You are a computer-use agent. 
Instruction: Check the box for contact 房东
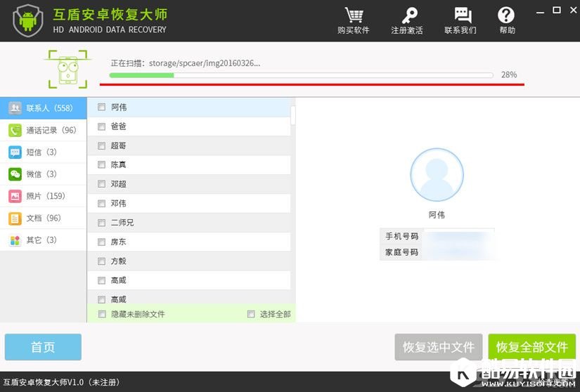pyautogui.click(x=101, y=242)
